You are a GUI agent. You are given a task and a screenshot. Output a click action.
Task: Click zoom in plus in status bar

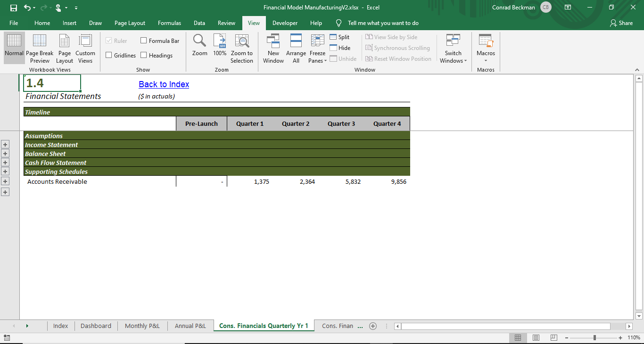click(x=620, y=337)
